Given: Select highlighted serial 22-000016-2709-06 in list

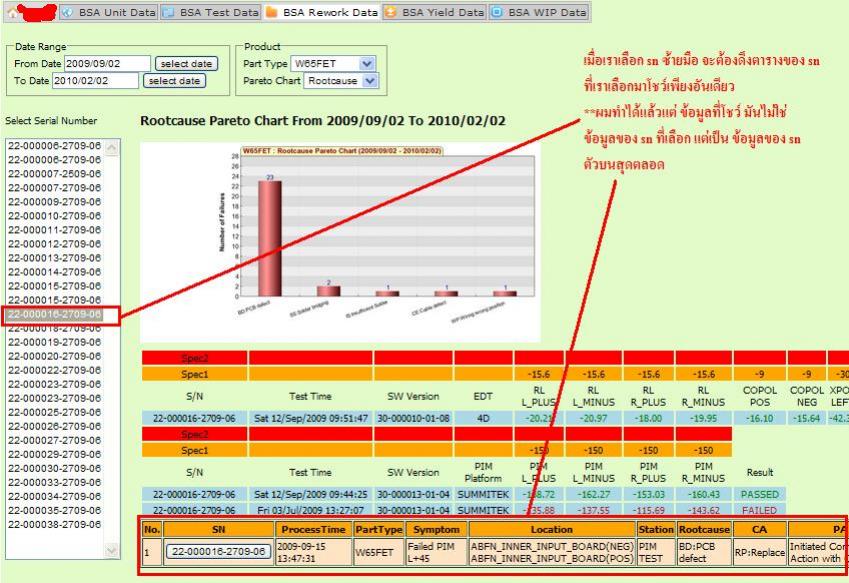Looking at the screenshot, I should [55, 315].
